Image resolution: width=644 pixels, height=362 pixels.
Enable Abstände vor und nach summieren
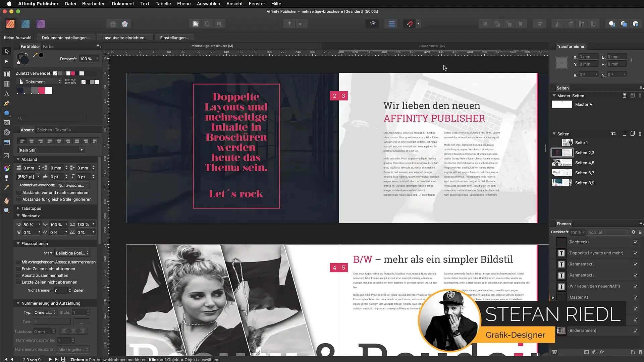pos(19,193)
